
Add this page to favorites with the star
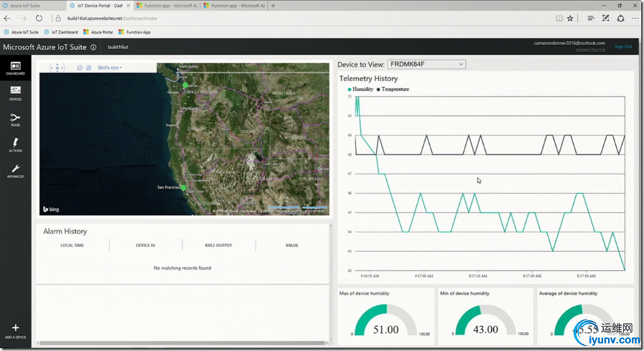(570, 18)
